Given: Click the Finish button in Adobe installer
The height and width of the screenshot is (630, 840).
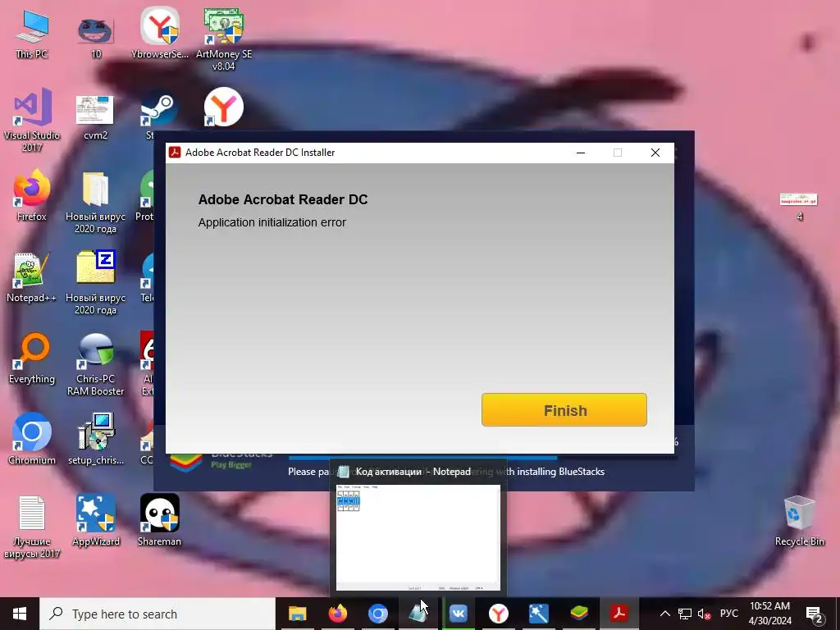Looking at the screenshot, I should pos(564,410).
